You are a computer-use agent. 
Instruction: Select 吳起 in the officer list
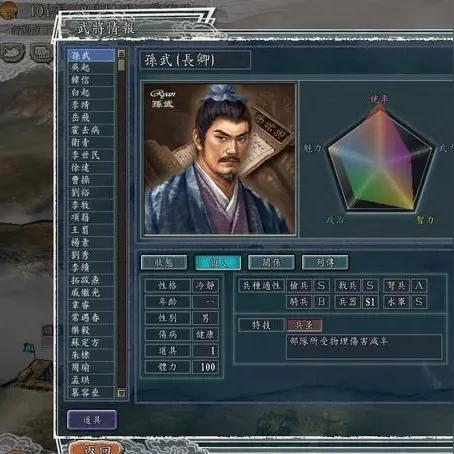tap(91, 68)
